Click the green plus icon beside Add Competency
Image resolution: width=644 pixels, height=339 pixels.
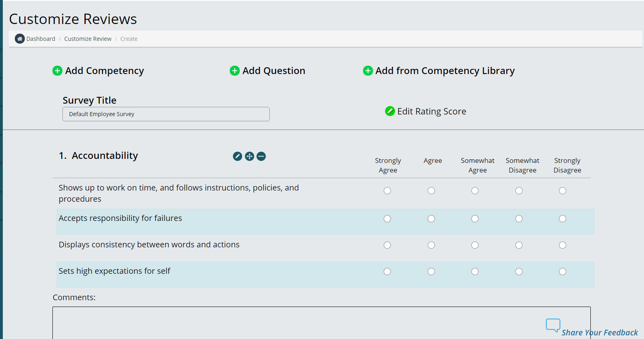tap(57, 71)
